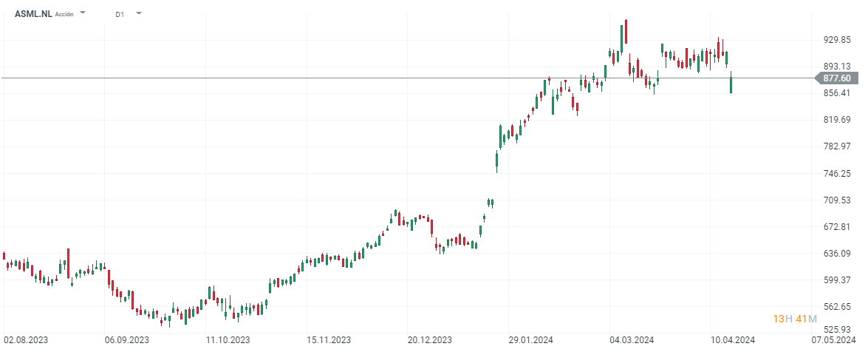Screen dimensions: 868x352
Task: Click the ASML.NL symbol name
Action: 34,13
